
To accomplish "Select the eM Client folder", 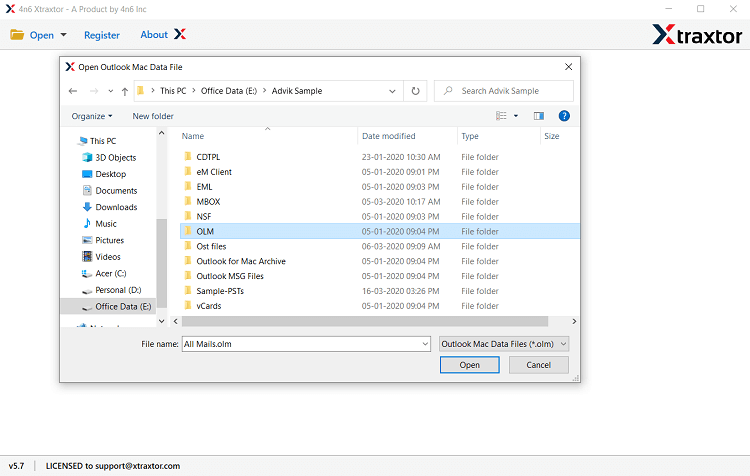I will click(214, 172).
